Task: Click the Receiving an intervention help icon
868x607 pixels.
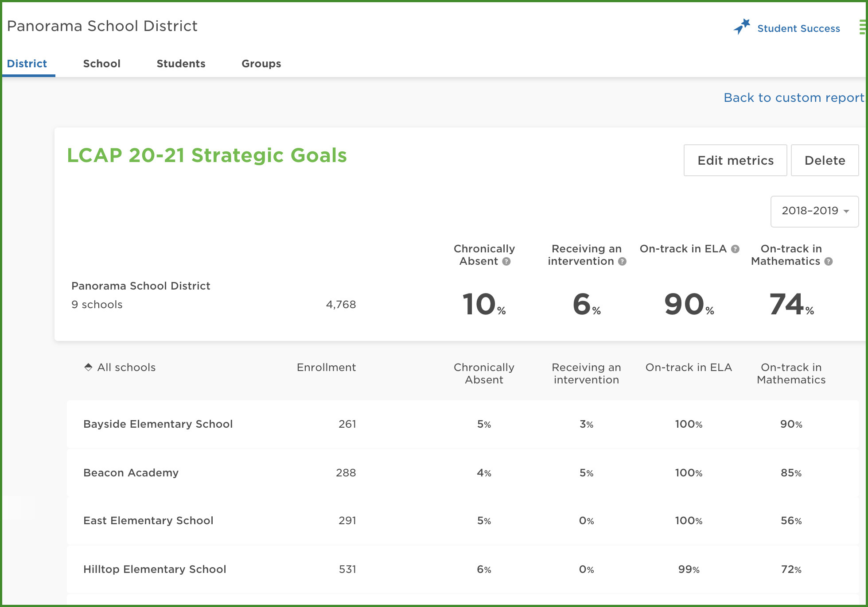Action: point(622,262)
